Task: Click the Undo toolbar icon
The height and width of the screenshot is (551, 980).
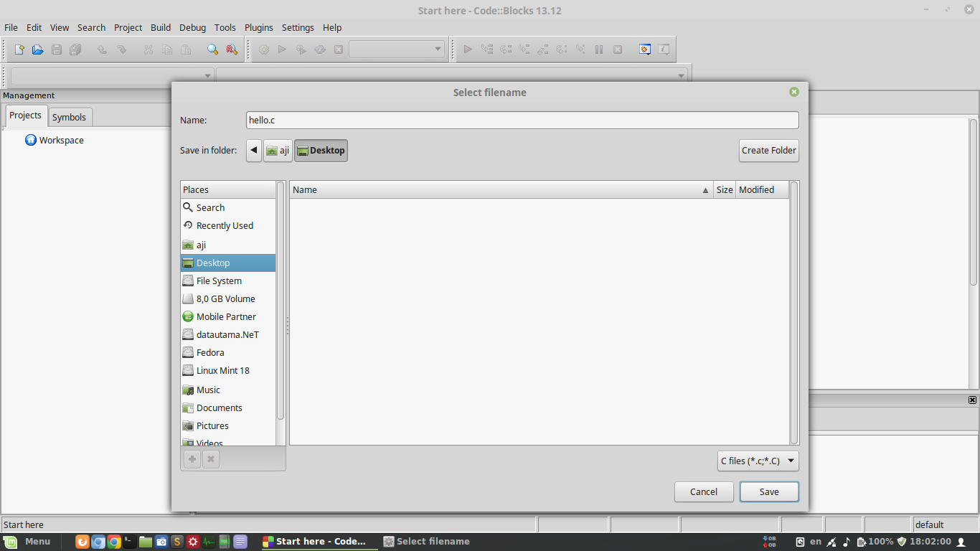Action: tap(102, 50)
